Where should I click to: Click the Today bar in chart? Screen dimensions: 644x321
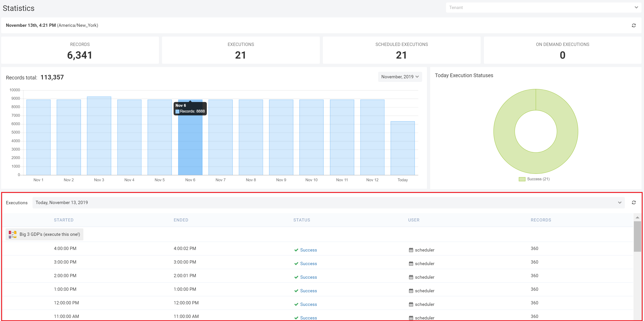(x=402, y=148)
